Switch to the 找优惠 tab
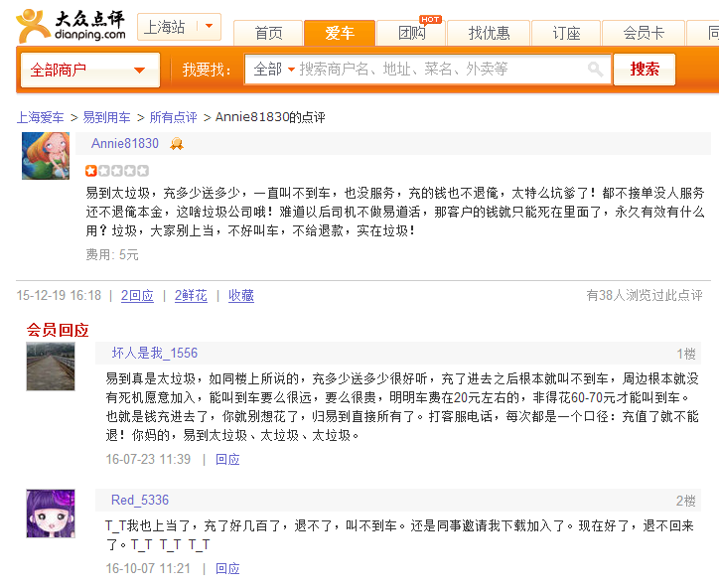719x588 pixels. 489,33
